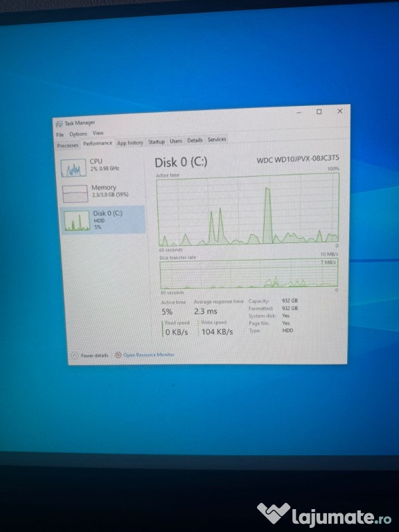
Task: Click the Resource Monitor icon
Action: click(118, 355)
